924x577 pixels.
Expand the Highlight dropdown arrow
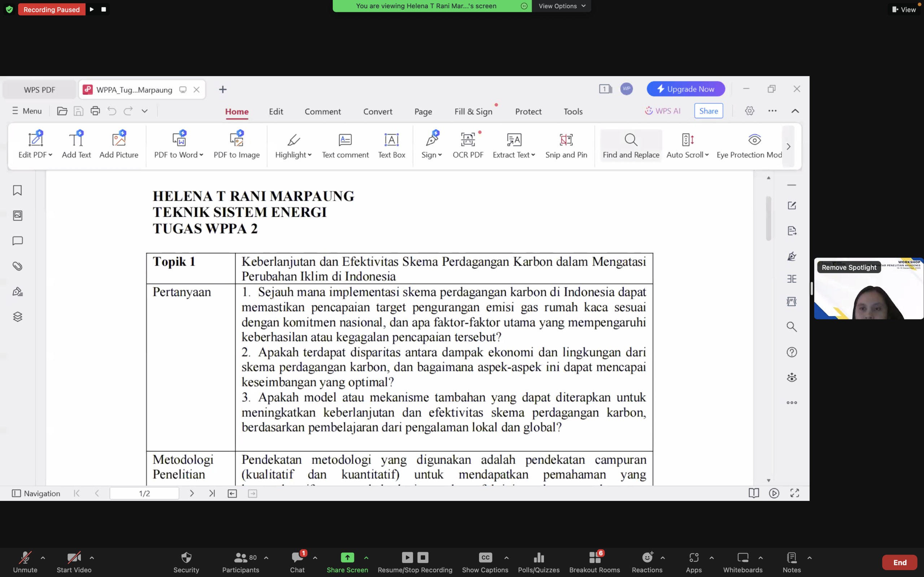tap(310, 155)
